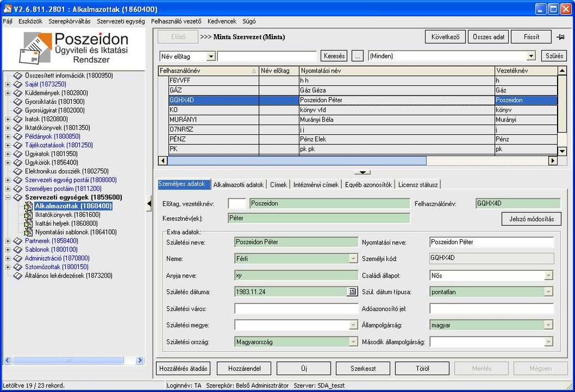Screen dimensions: 575x392
Task: Click the Gyorsiktatás node icon
Action: coord(17,102)
